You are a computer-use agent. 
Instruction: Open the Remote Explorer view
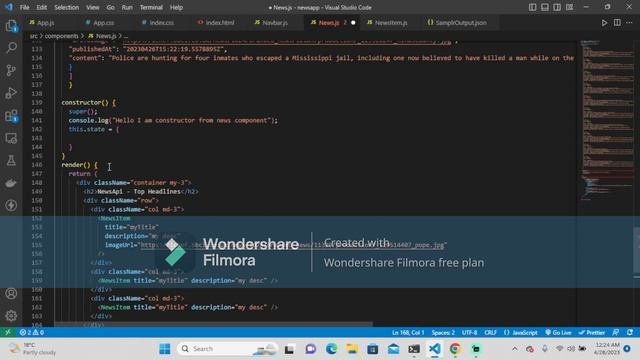tap(11, 138)
